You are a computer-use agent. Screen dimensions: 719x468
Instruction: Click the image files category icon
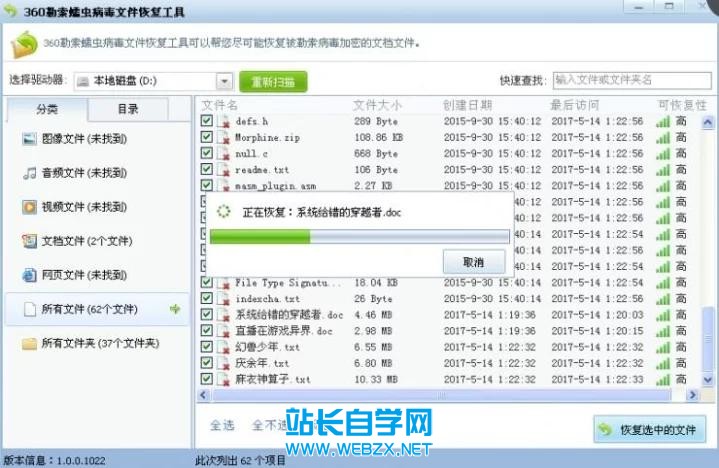30,139
